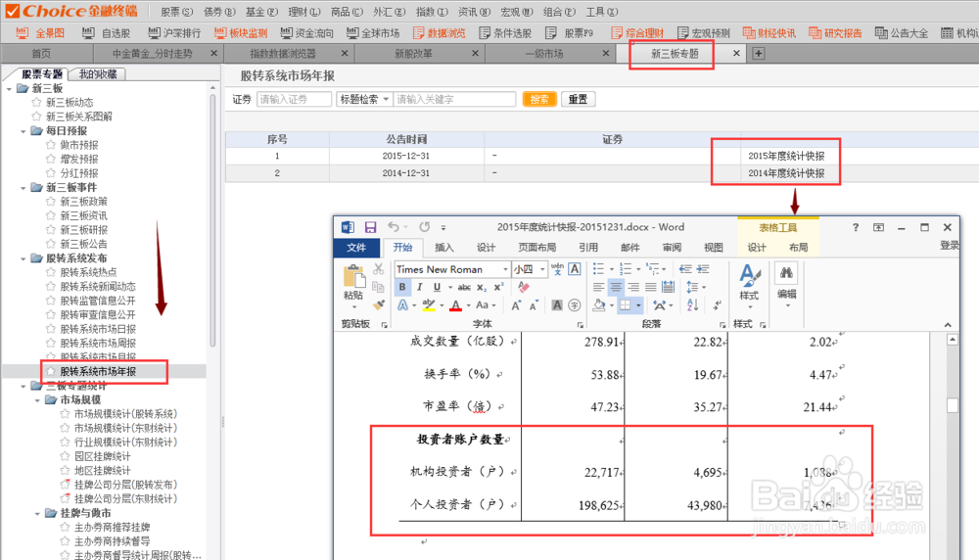Open the 债券(B) menu

[x=218, y=12]
